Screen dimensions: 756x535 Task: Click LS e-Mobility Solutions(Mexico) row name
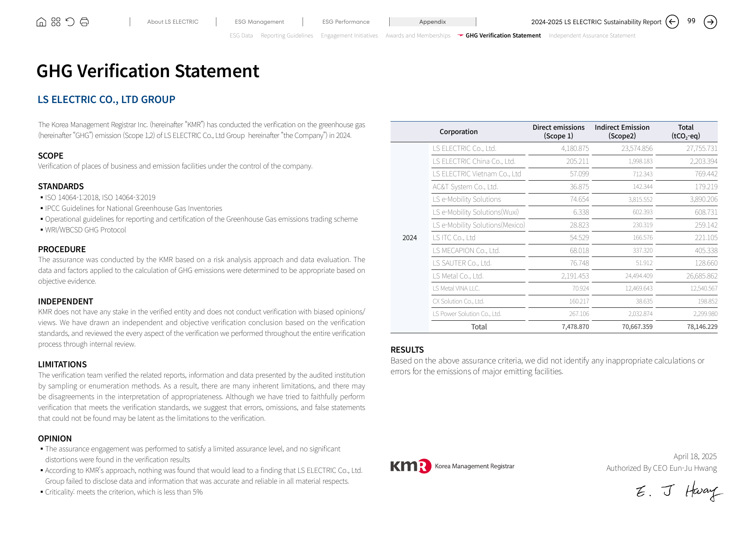pyautogui.click(x=479, y=225)
